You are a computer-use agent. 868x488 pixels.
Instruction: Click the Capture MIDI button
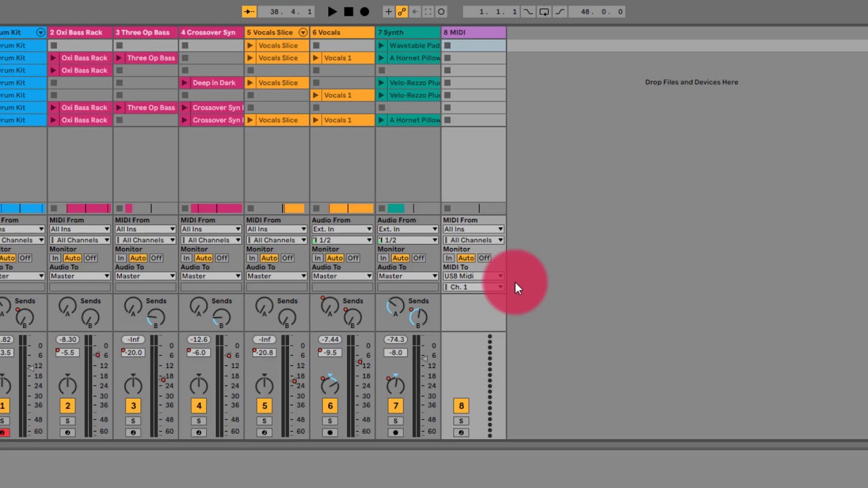point(428,12)
